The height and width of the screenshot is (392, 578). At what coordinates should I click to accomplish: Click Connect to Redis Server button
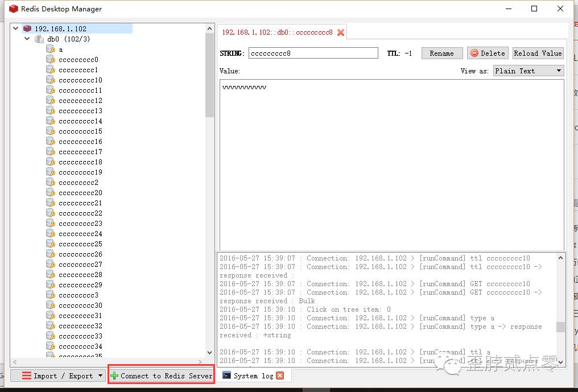[161, 376]
